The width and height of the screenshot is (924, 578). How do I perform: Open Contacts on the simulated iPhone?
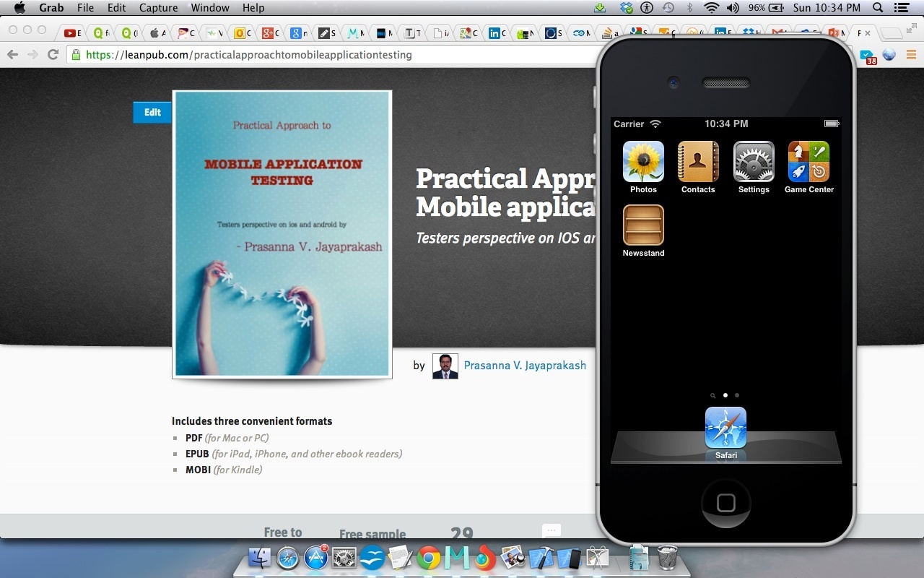click(697, 160)
